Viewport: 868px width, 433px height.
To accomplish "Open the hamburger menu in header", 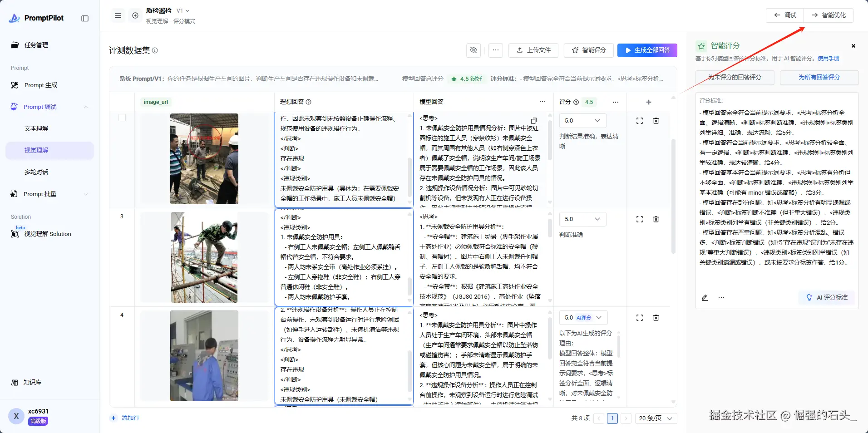I will pyautogui.click(x=118, y=15).
